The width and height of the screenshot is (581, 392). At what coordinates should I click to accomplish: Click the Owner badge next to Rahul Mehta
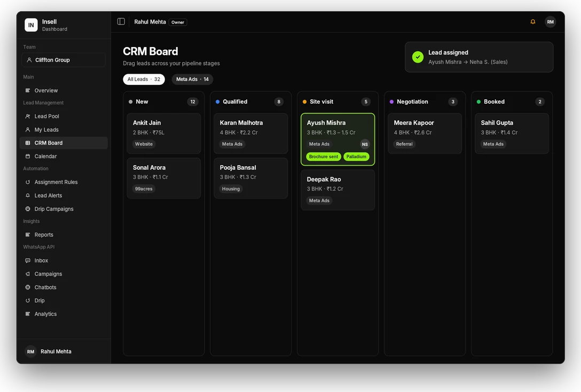pyautogui.click(x=178, y=22)
